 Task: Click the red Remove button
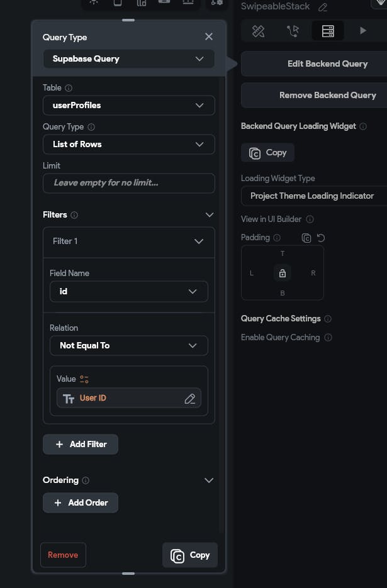63,555
